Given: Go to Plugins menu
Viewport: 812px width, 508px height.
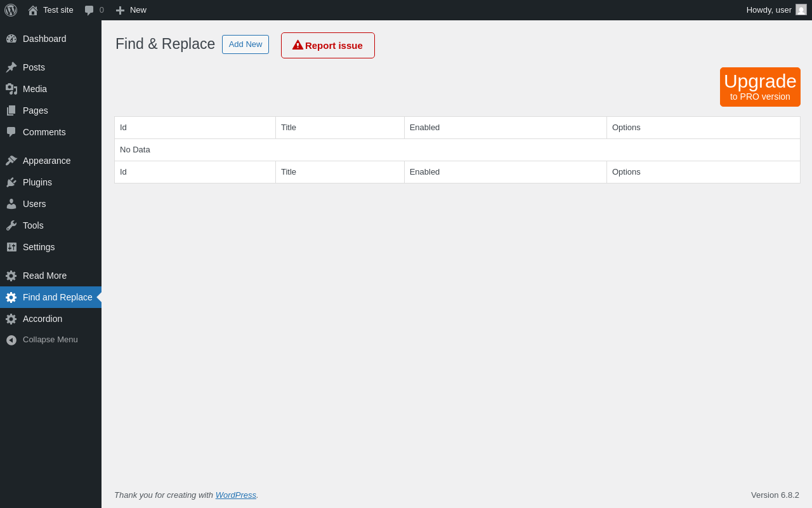Looking at the screenshot, I should (37, 182).
